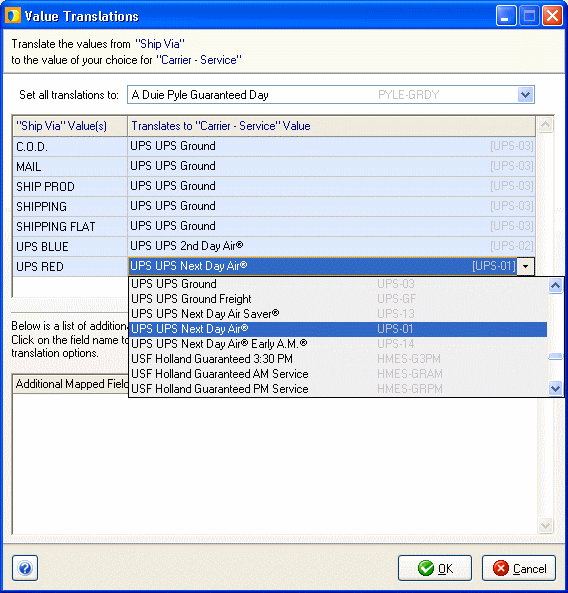Choose UPS UPS Ground Freight option

338,299
